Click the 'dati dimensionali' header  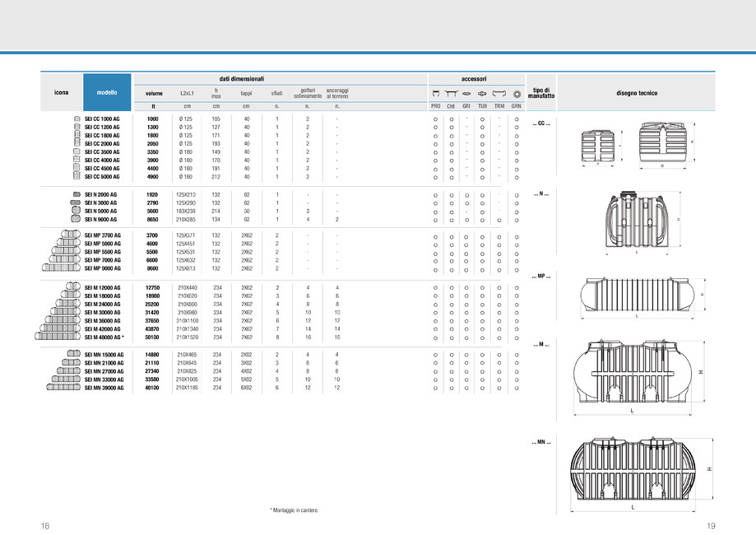241,78
